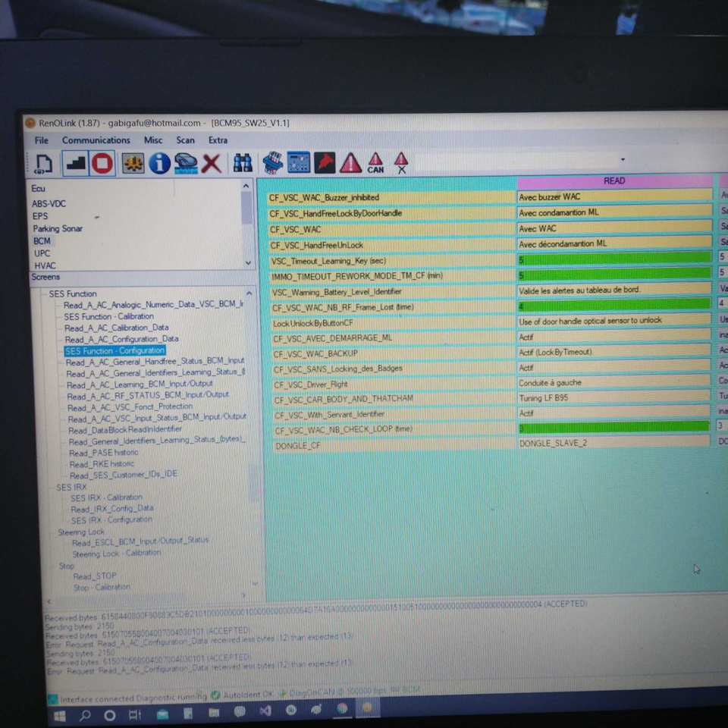Open SES Function - Calibration screen
728x728 pixels.
(x=108, y=317)
